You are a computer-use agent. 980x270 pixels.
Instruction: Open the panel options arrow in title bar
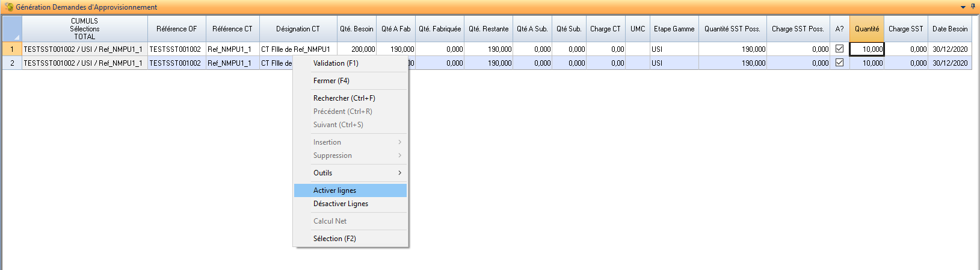pos(963,7)
